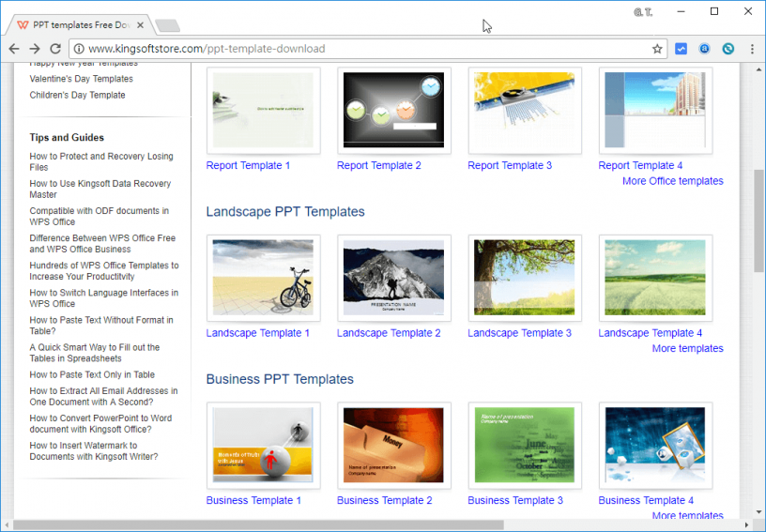Open Report Template 2 clocks thumbnail
The height and width of the screenshot is (532, 766).
(393, 111)
